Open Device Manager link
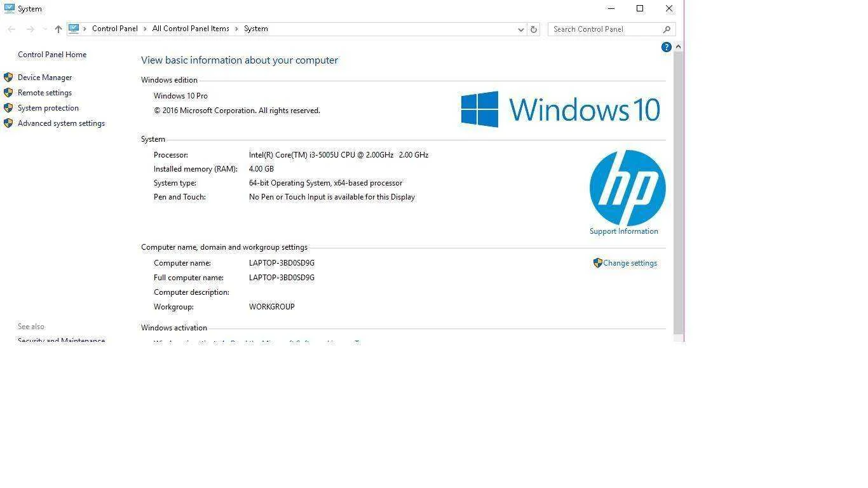 (x=44, y=78)
